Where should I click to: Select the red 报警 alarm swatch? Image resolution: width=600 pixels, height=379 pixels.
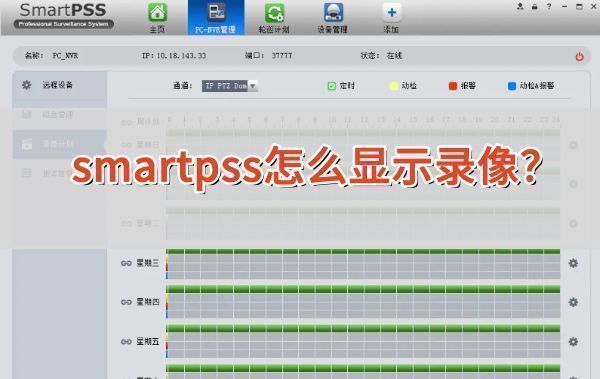point(453,86)
